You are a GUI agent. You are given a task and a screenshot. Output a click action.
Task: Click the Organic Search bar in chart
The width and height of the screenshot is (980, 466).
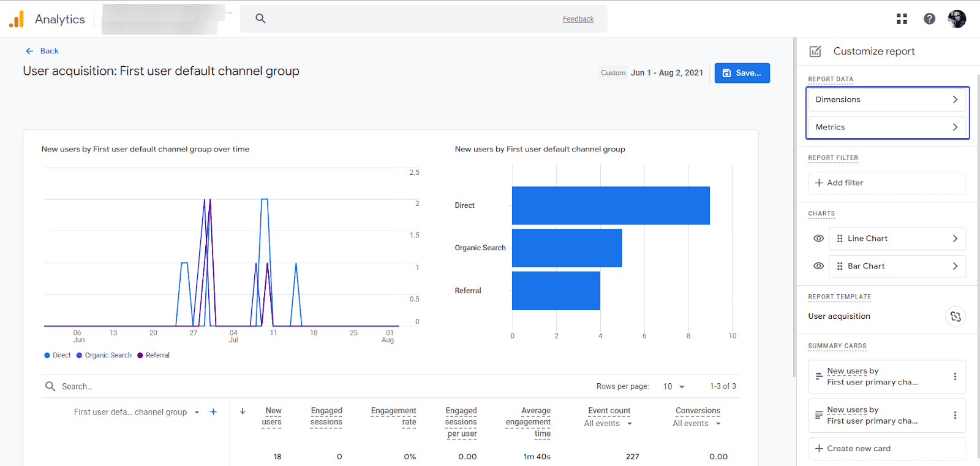click(567, 248)
